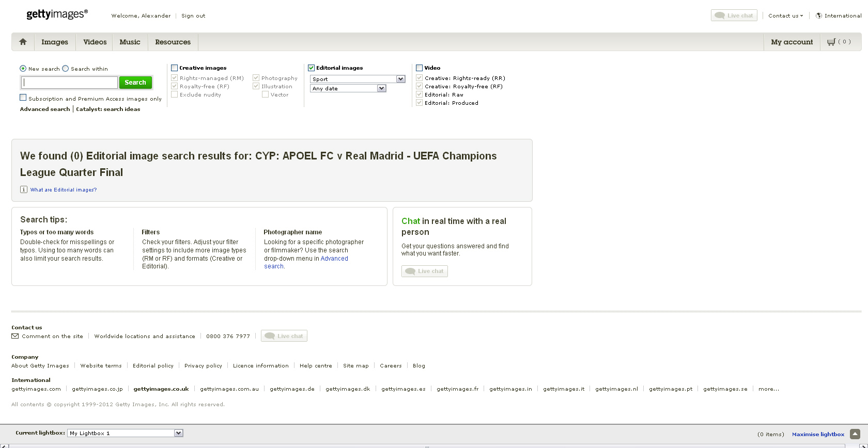Screen dimensions: 868x448
Task: Click the Editorial images info icon
Action: [x=24, y=189]
